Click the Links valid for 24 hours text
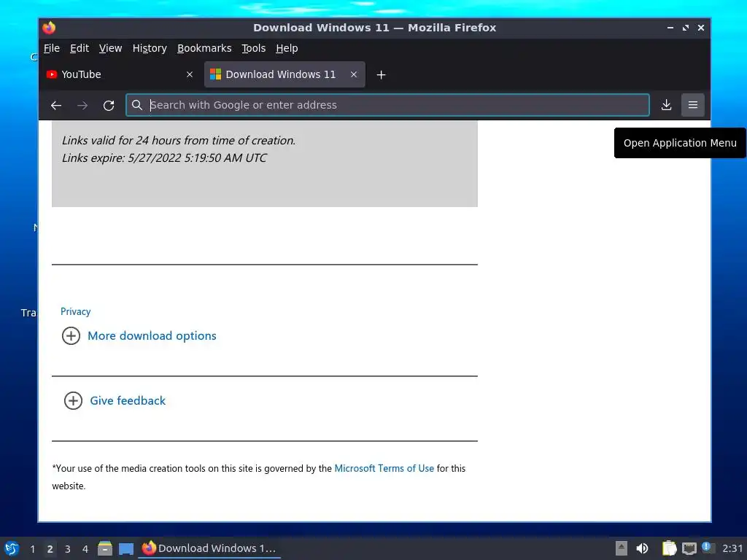This screenshot has width=747, height=560. pos(179,141)
